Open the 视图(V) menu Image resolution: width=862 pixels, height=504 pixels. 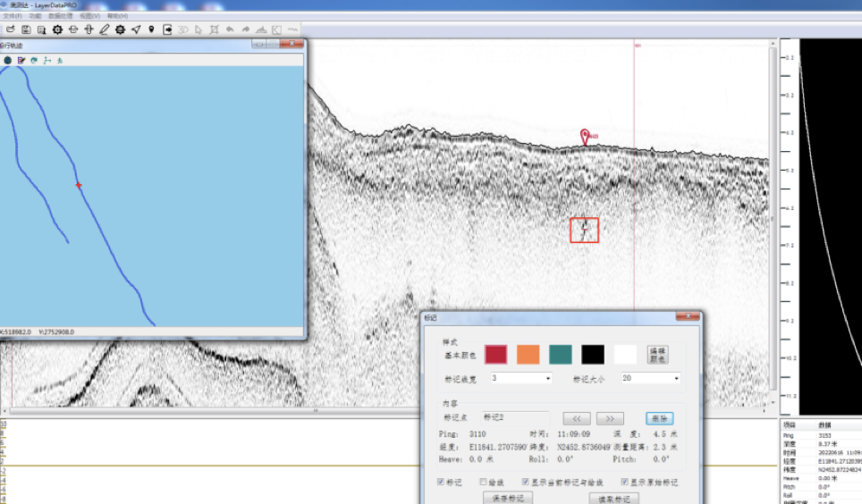tap(89, 16)
